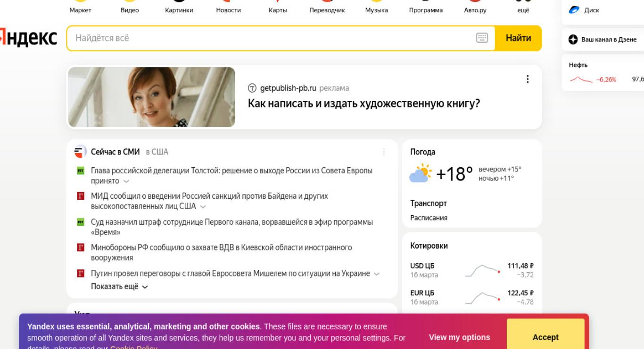Click source icon beside Минобороны headline
The height and width of the screenshot is (349, 644).
80,247
